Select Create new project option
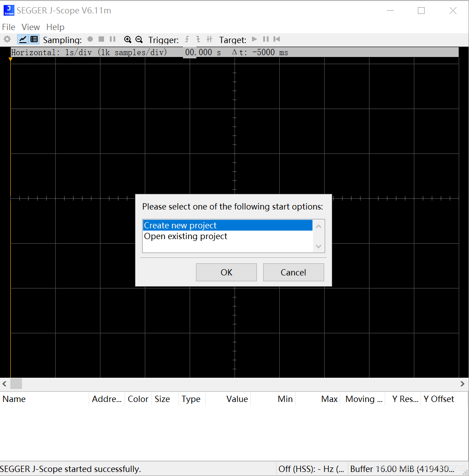469x476 pixels. click(x=227, y=225)
